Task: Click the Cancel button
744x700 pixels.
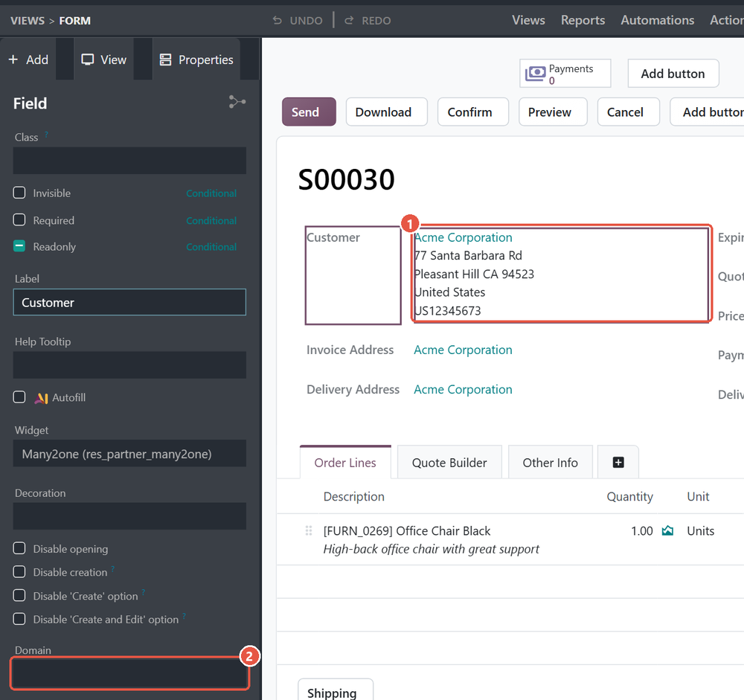Action: point(628,112)
